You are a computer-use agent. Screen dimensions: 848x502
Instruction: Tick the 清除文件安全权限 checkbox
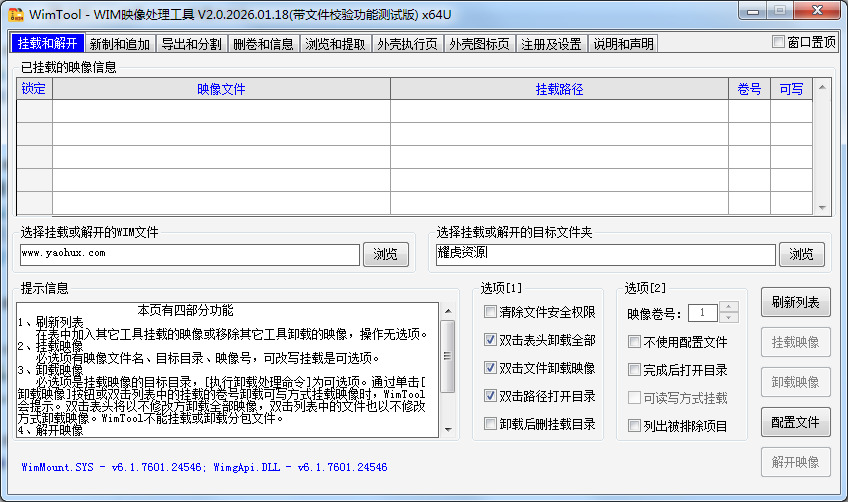490,312
